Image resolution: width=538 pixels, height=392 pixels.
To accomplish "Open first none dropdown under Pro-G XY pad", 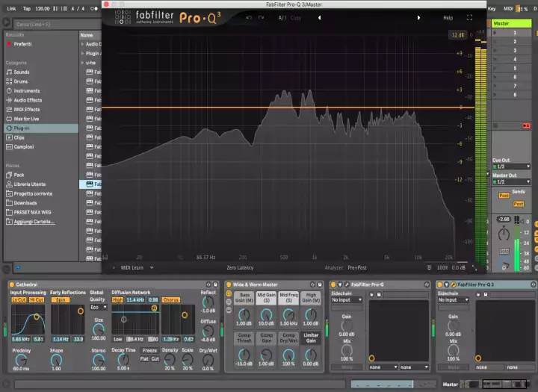I will (x=383, y=367).
